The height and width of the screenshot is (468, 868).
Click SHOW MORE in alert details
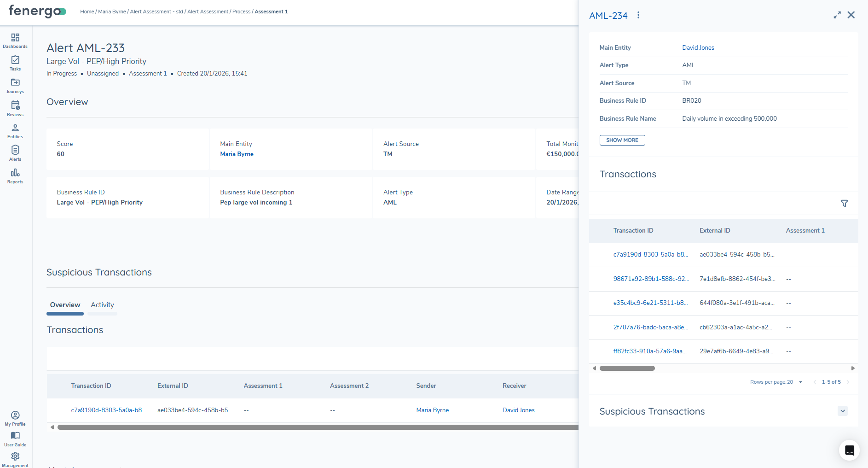pyautogui.click(x=622, y=140)
